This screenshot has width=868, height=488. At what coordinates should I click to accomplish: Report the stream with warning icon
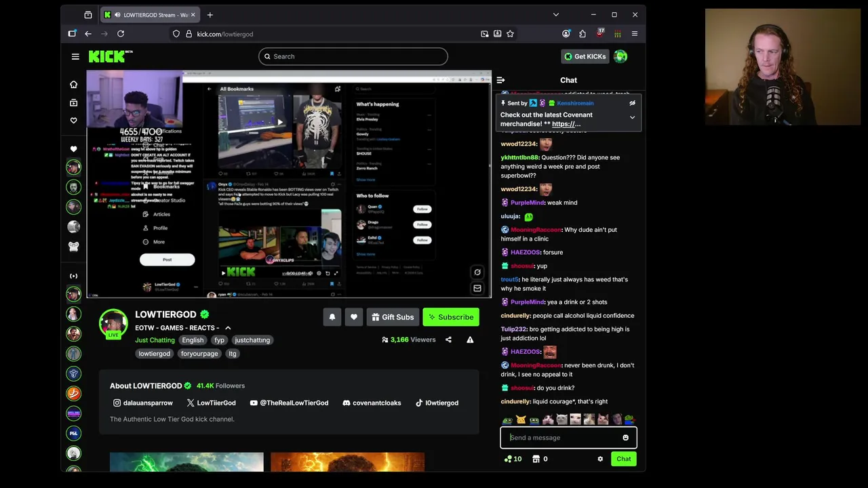point(470,340)
